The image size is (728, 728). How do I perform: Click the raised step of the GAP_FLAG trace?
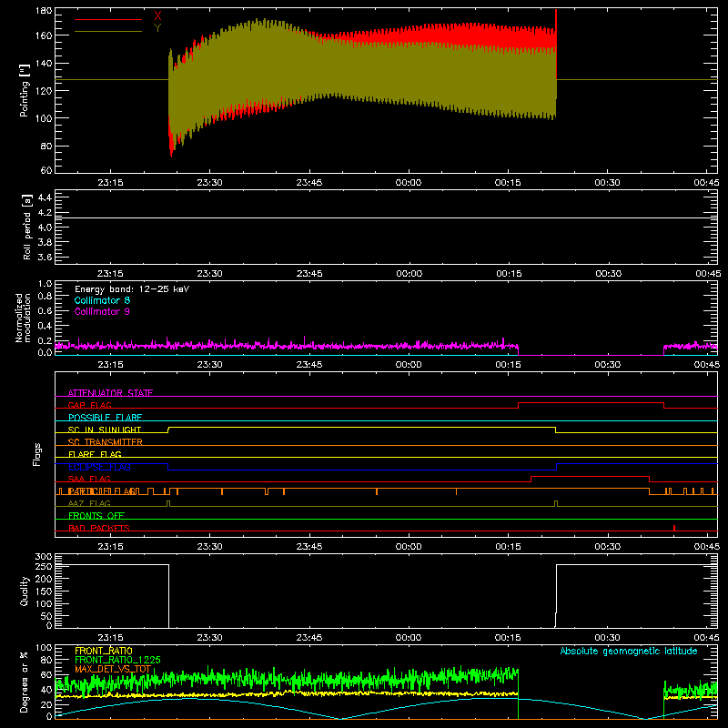(x=591, y=402)
